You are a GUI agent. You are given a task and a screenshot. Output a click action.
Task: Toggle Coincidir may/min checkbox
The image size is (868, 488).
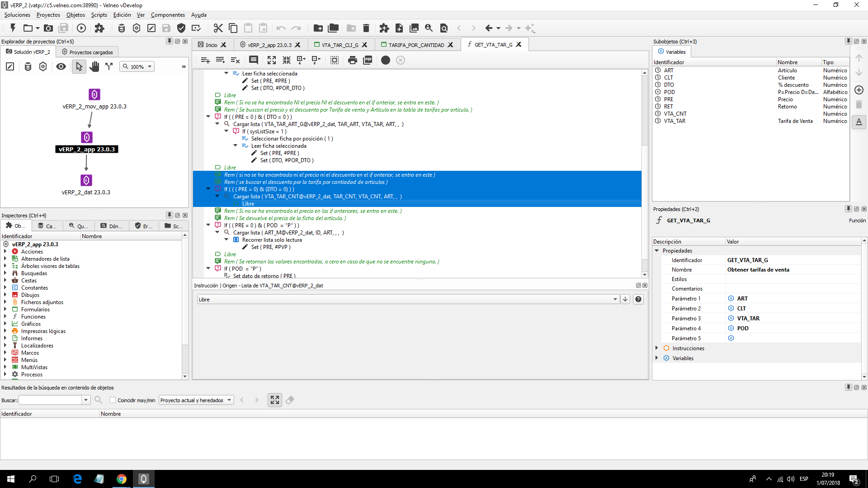click(113, 400)
